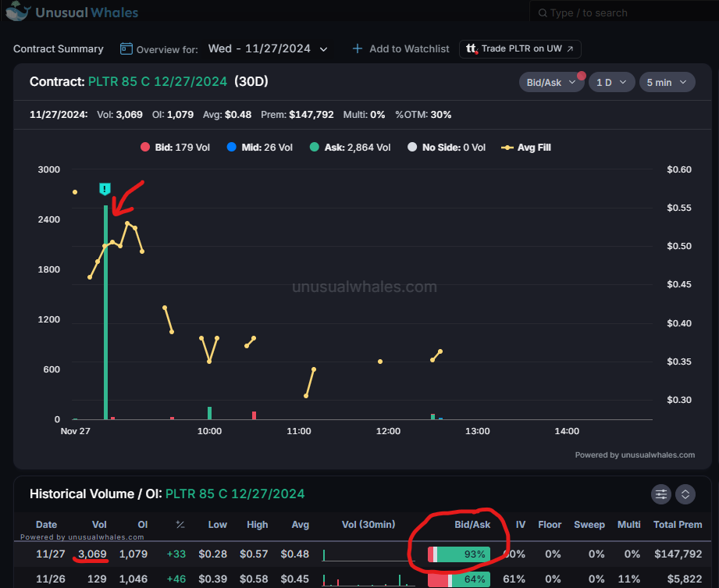Click the 11/26 Vol (30min) sparkline
Screen dimensions: 719x588
[368, 579]
